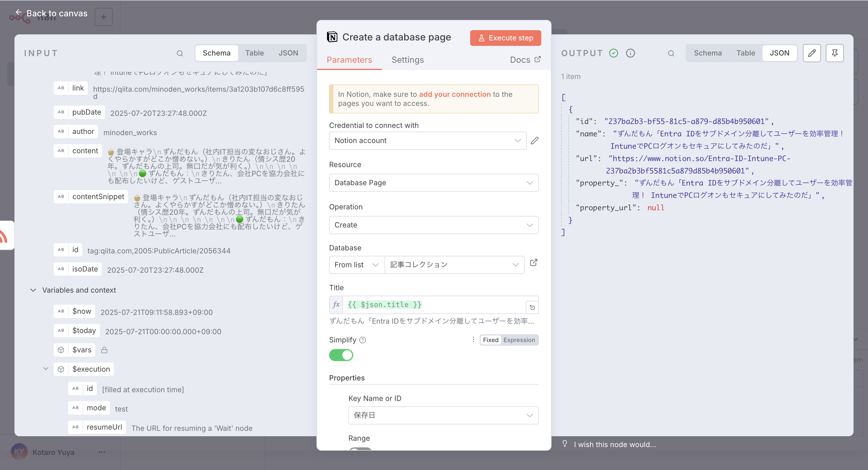Image resolution: width=868 pixels, height=470 pixels.
Task: Select OUTPUT JSON view
Action: click(779, 53)
